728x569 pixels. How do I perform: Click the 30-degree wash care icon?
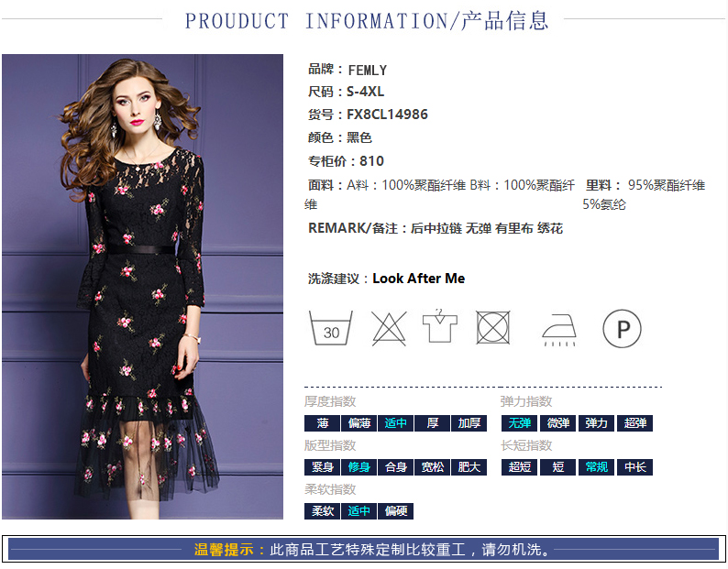point(331,328)
